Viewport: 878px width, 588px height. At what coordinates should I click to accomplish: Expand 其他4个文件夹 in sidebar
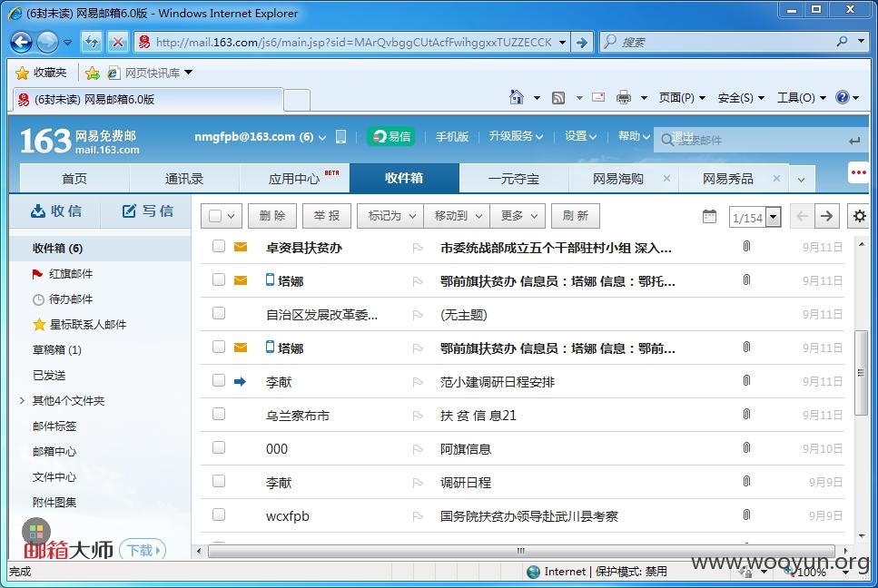(22, 400)
